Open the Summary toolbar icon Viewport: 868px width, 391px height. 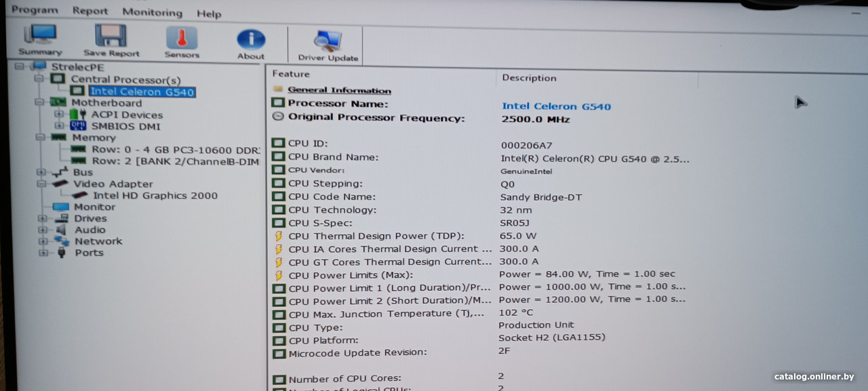(x=40, y=40)
